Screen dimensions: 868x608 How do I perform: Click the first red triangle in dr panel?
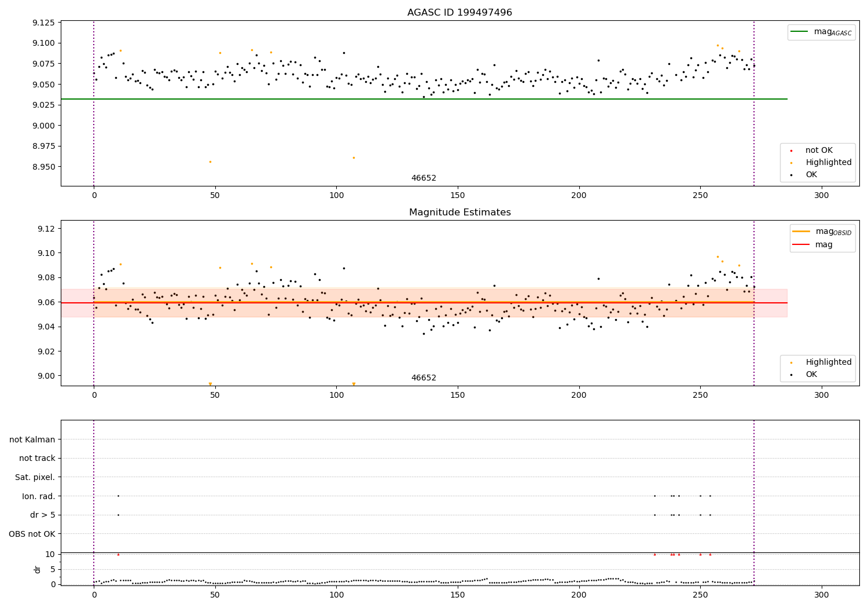118,554
